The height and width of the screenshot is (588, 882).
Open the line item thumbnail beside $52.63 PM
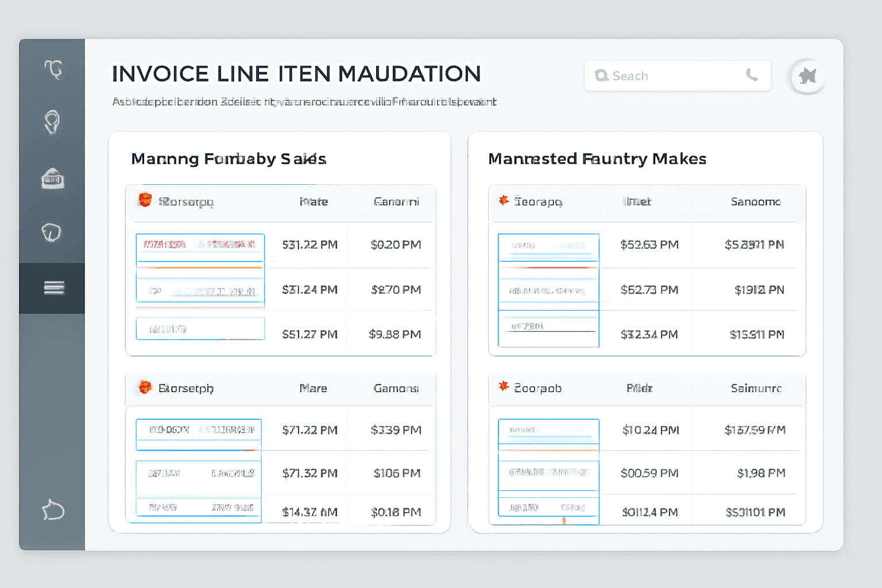point(548,247)
